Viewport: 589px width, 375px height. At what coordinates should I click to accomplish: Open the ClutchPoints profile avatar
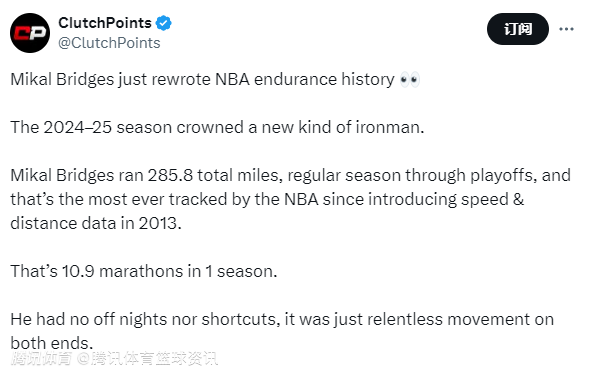(30, 33)
